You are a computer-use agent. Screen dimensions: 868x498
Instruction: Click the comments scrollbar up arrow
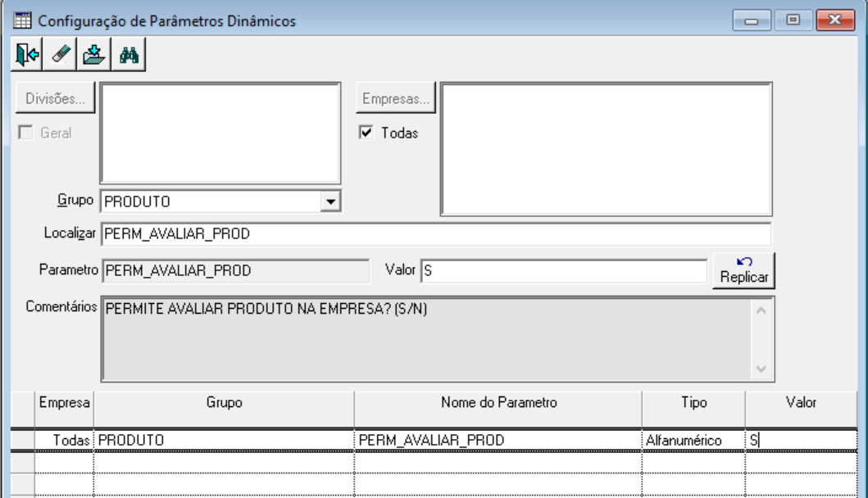[x=761, y=311]
